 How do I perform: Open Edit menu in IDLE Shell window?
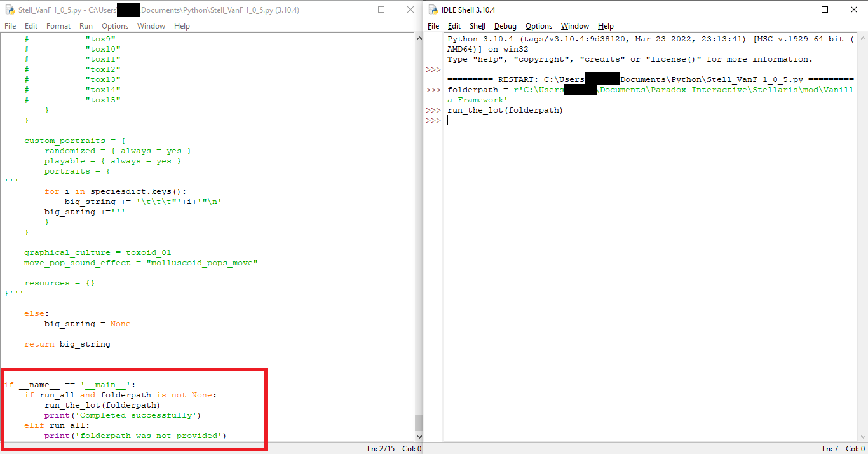coord(454,26)
